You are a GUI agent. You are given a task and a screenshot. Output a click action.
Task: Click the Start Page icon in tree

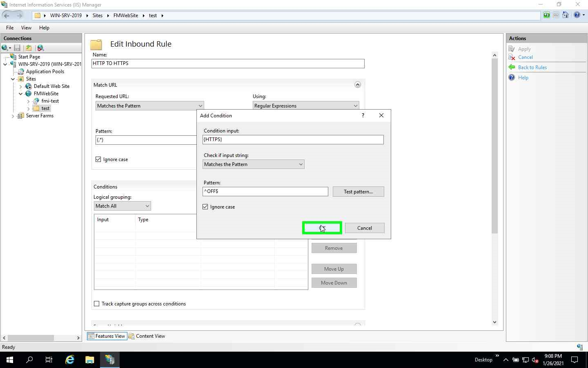pyautogui.click(x=13, y=57)
